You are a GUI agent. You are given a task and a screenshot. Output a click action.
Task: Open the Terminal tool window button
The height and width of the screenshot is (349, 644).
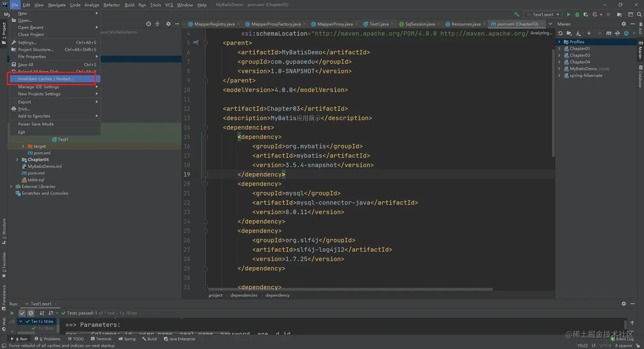pos(101,339)
